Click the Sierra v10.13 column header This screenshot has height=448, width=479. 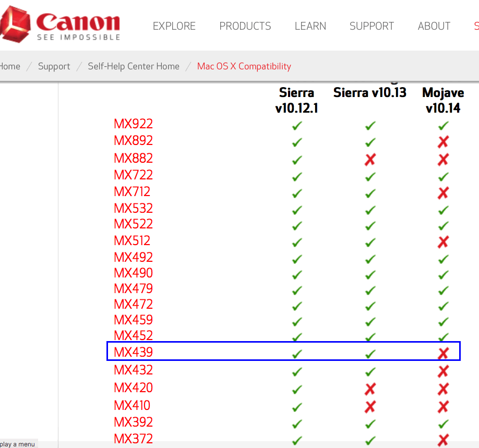point(369,92)
